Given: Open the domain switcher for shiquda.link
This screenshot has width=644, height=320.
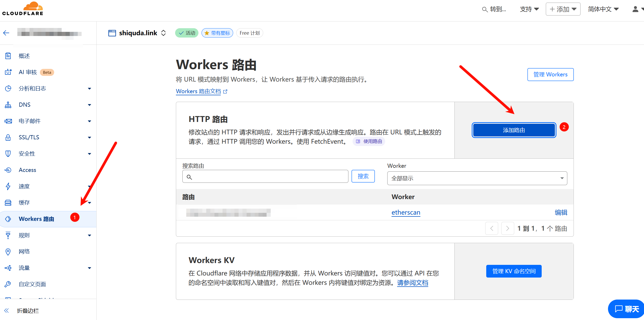Looking at the screenshot, I should (x=163, y=33).
